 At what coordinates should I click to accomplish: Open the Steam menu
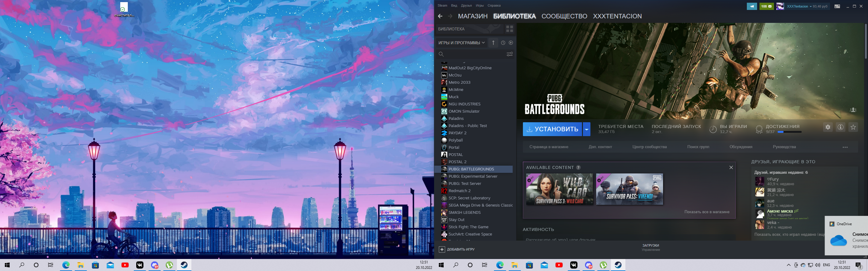click(x=442, y=5)
